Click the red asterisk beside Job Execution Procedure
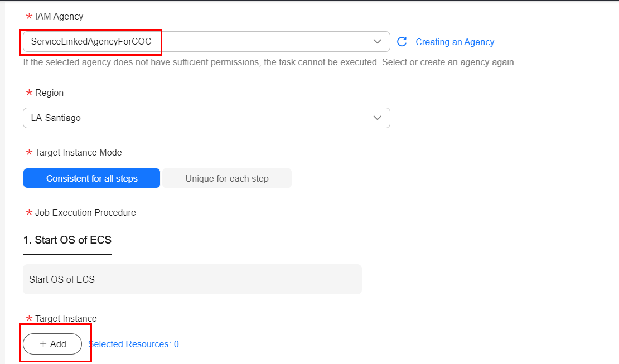The image size is (619, 364). [x=29, y=213]
